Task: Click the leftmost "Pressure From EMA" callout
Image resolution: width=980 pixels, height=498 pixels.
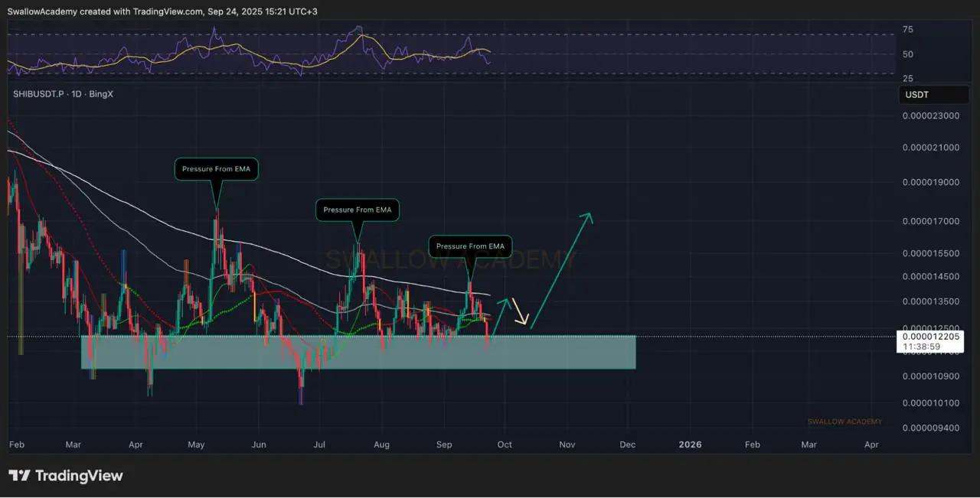Action: pos(216,169)
